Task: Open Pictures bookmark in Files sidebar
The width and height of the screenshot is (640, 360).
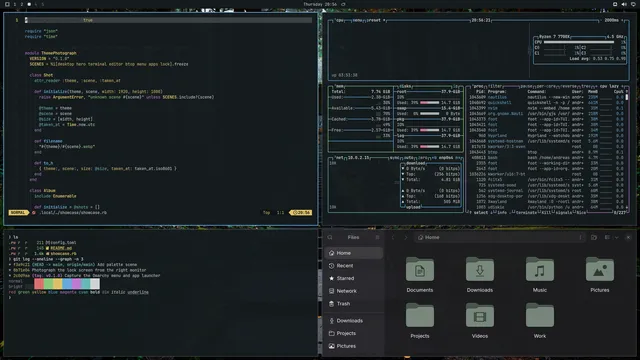Action: pos(354,346)
